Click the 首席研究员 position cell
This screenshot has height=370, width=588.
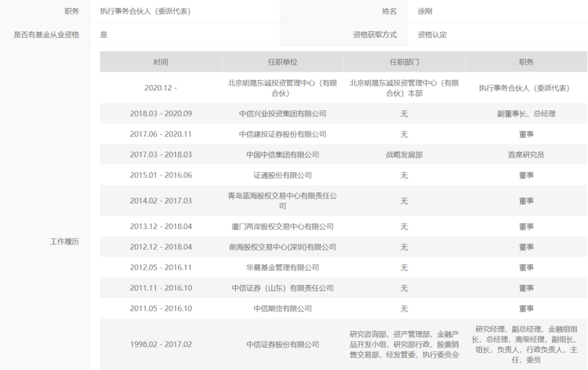526,155
